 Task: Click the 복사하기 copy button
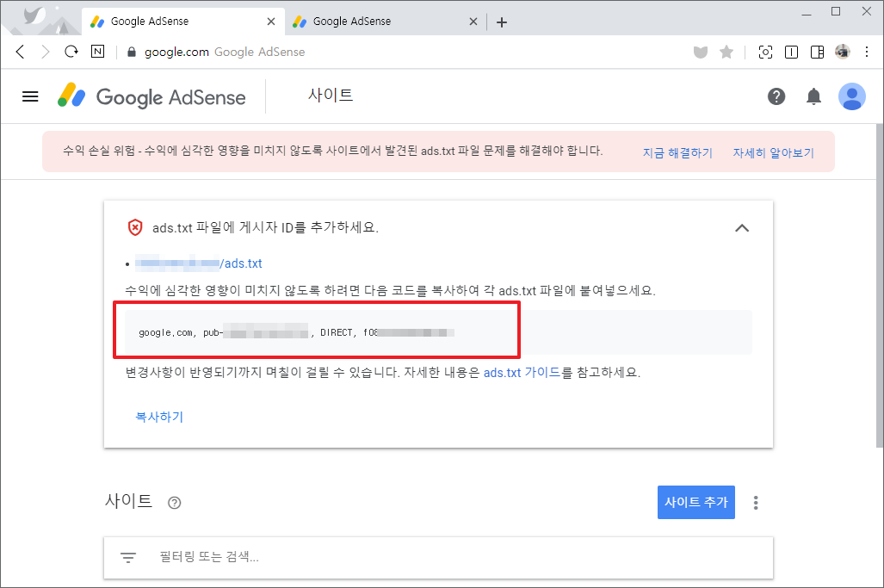[x=159, y=417]
